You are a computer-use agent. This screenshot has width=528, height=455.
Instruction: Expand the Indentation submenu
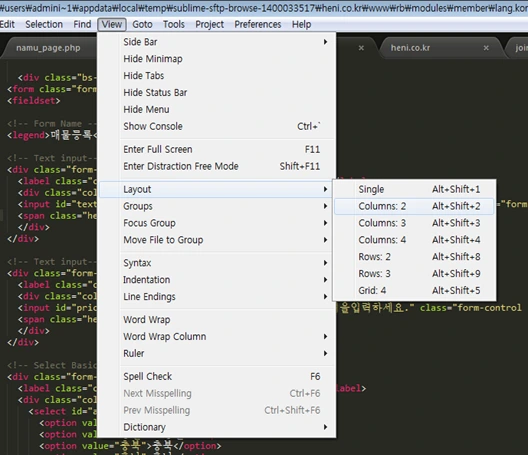pos(217,280)
